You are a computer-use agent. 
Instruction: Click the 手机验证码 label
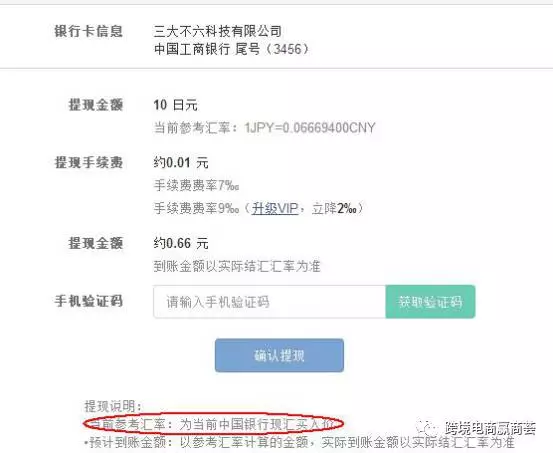pos(89,301)
